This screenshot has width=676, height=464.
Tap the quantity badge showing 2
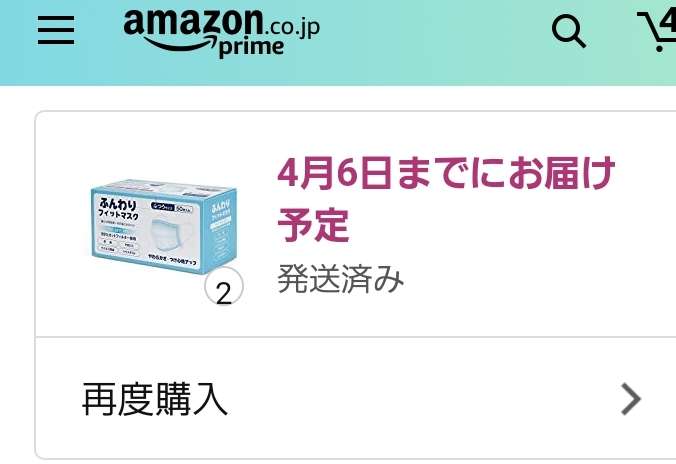point(224,286)
